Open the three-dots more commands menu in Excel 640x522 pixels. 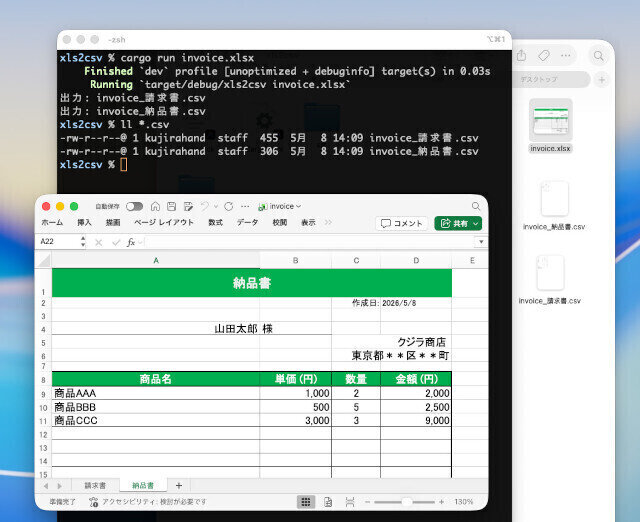click(245, 207)
